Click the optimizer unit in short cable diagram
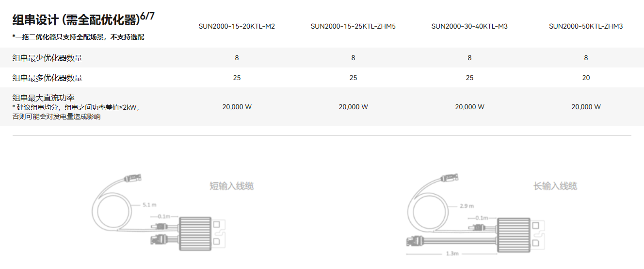The width and height of the screenshot is (644, 269). click(195, 234)
